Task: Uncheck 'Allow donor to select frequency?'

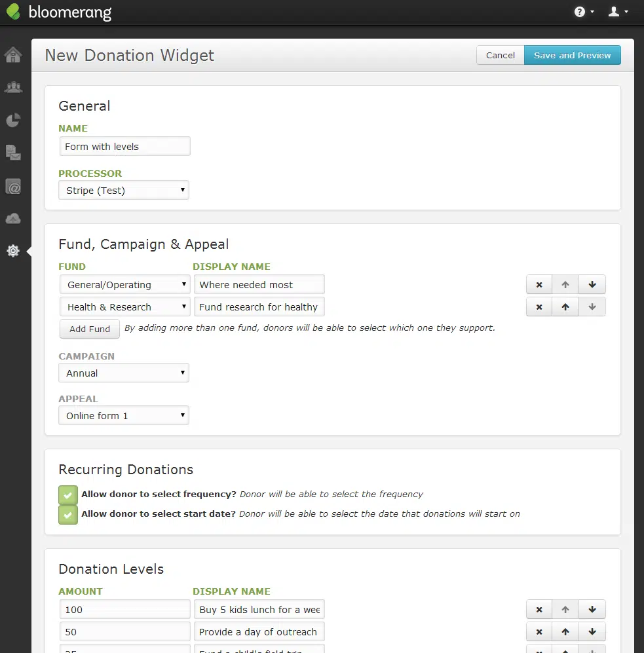Action: pos(67,495)
